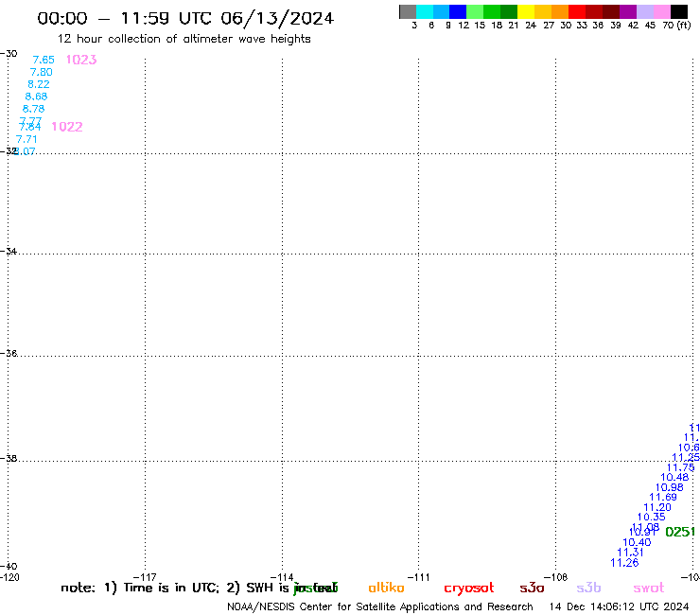Click the latitude axis label -30
This screenshot has width=700, height=615.
point(9,54)
